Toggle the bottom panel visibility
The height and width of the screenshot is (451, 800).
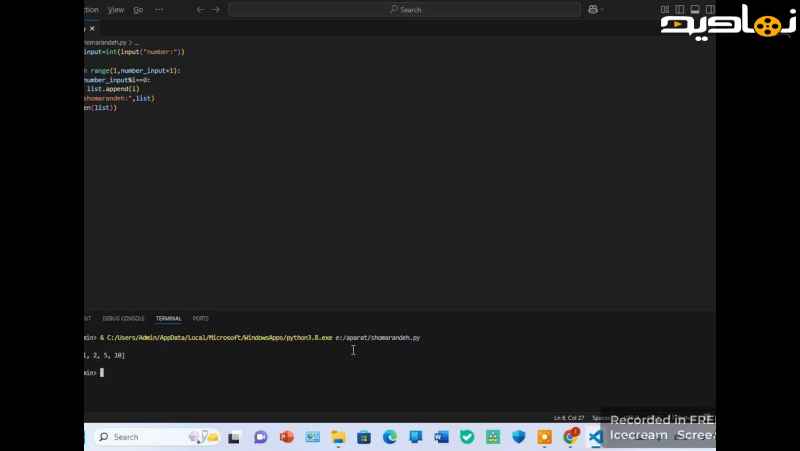pos(695,9)
